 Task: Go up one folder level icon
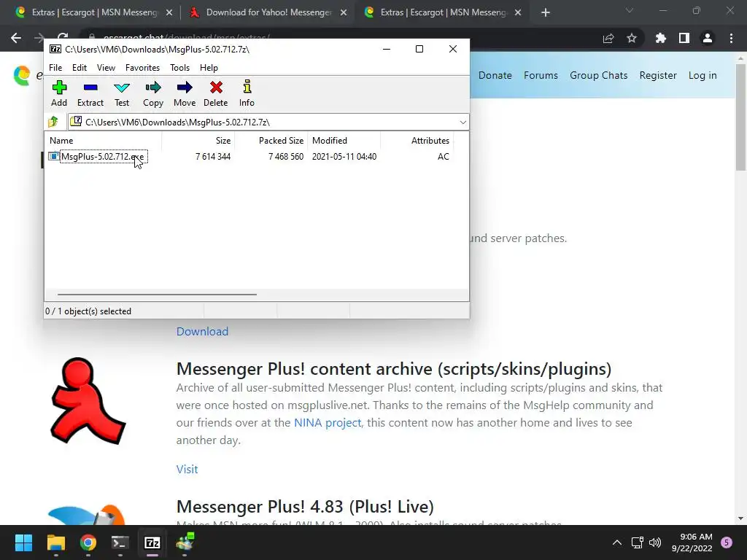53,122
